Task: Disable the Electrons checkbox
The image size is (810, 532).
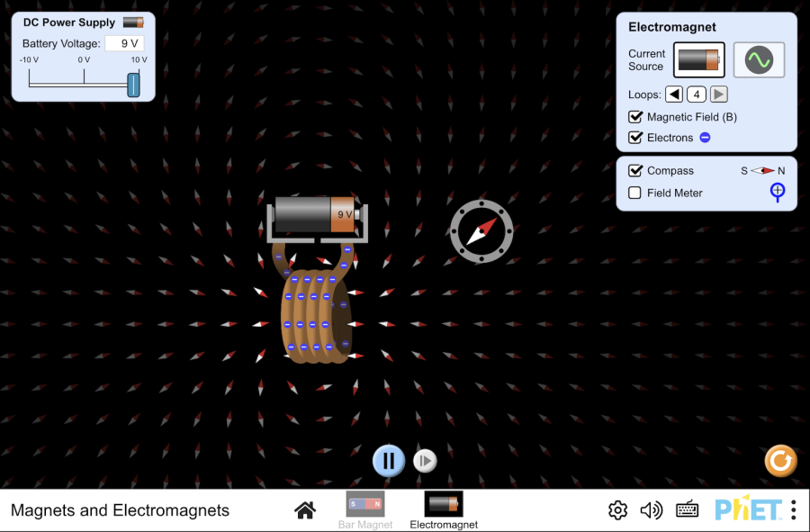Action: (635, 138)
